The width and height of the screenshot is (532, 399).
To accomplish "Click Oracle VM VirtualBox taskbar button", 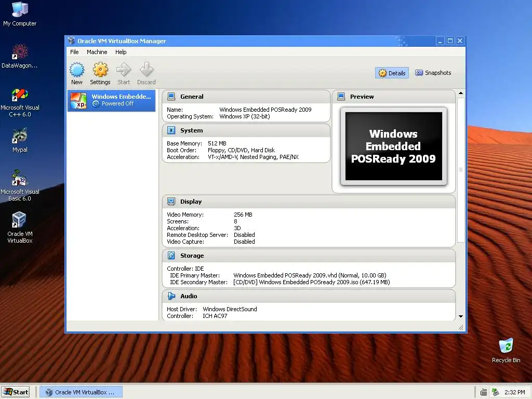I will coord(81,392).
